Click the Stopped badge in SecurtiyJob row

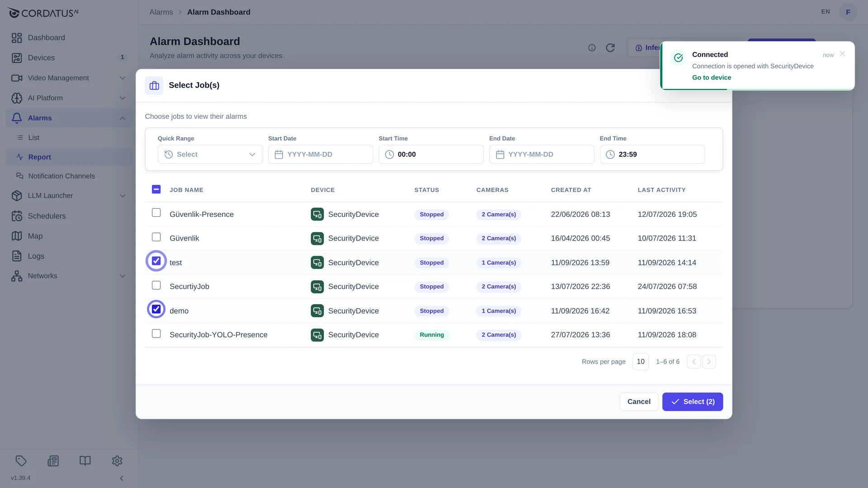(x=432, y=286)
